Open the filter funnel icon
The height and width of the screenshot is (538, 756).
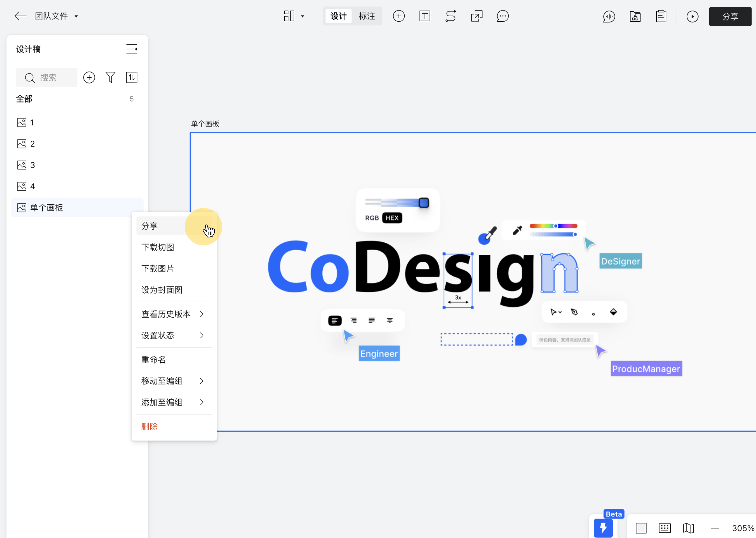click(x=110, y=77)
